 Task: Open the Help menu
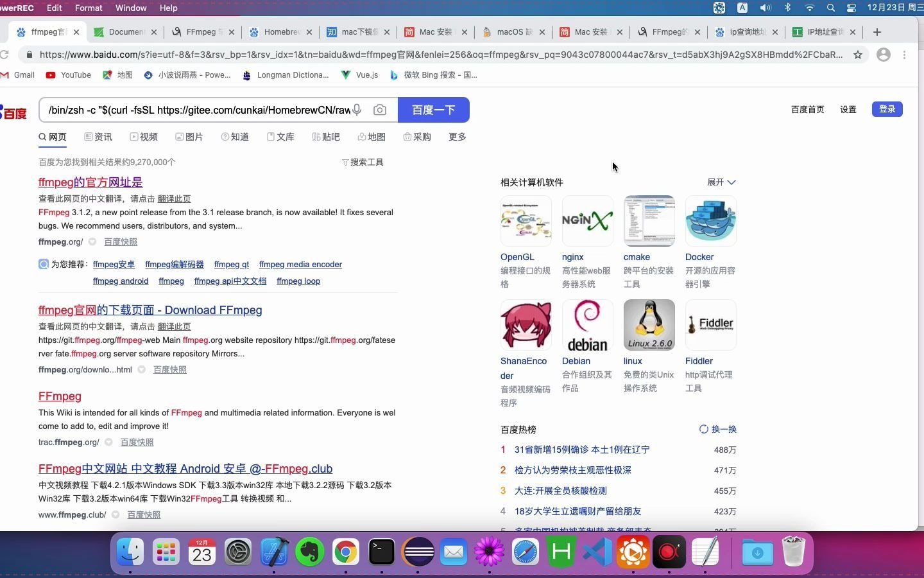pos(168,8)
